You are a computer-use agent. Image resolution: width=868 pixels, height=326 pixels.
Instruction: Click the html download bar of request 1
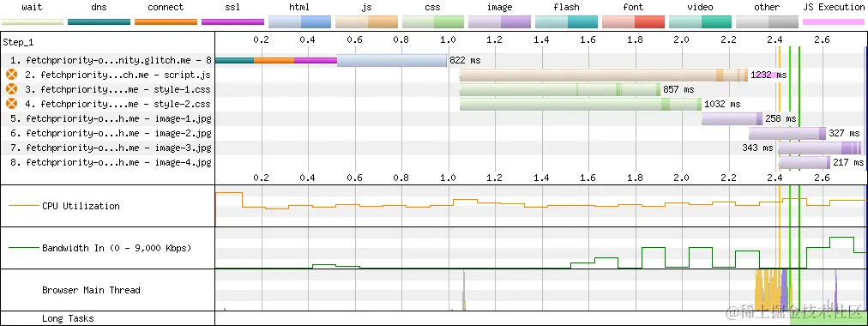click(x=392, y=60)
